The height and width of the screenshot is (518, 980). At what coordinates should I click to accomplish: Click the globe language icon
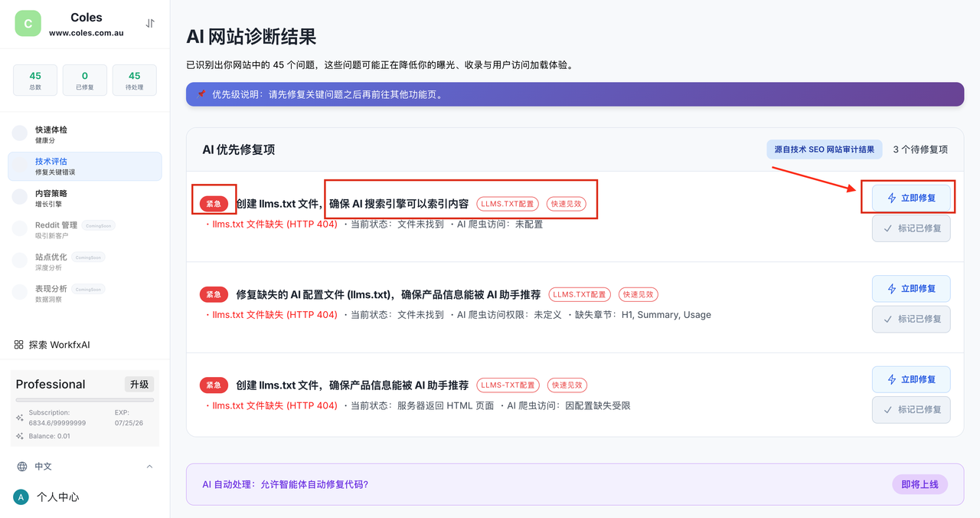pos(21,467)
